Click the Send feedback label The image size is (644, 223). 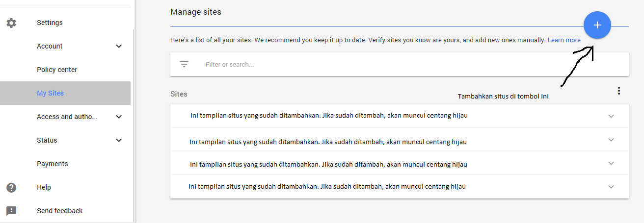coord(59,211)
